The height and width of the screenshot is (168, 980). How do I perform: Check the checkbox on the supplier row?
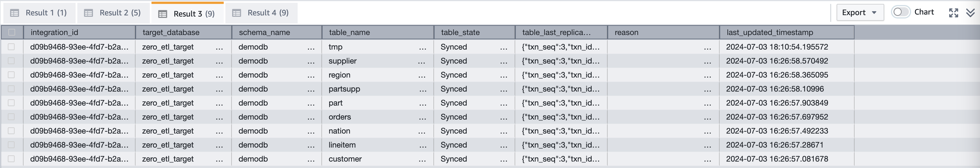pos(11,61)
